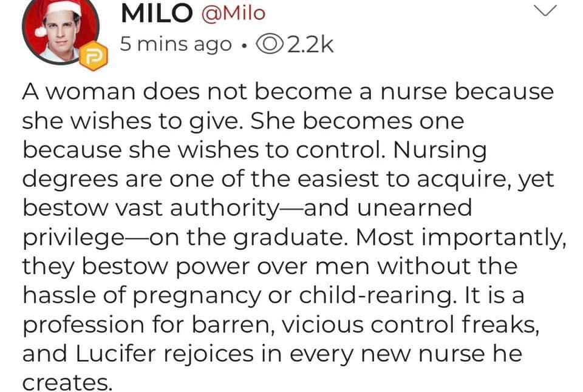Click the word "degrees" in the post

(71, 180)
